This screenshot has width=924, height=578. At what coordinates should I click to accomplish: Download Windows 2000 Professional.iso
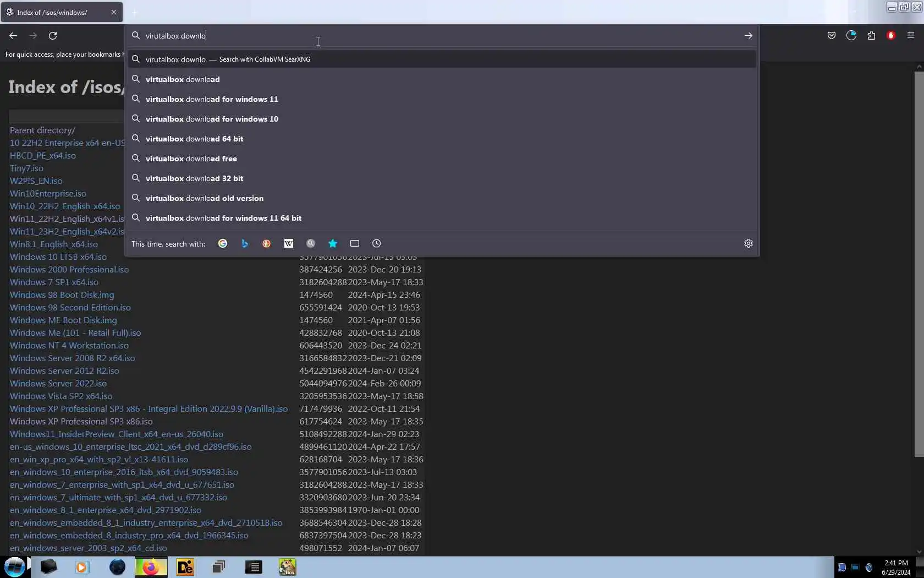click(69, 270)
